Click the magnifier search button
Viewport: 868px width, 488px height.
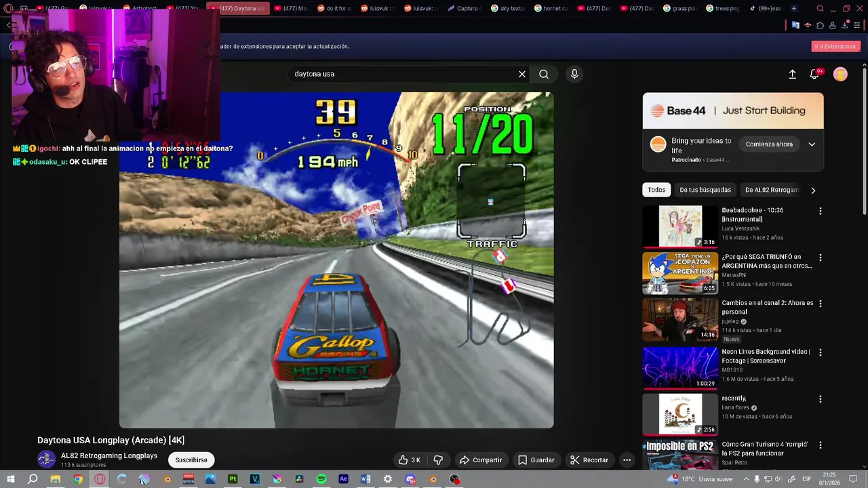point(544,74)
